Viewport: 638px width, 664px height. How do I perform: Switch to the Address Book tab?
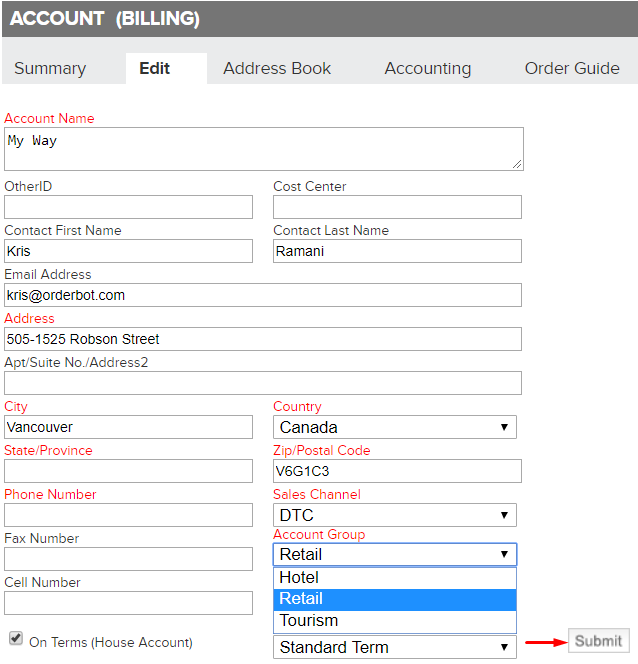pyautogui.click(x=277, y=68)
